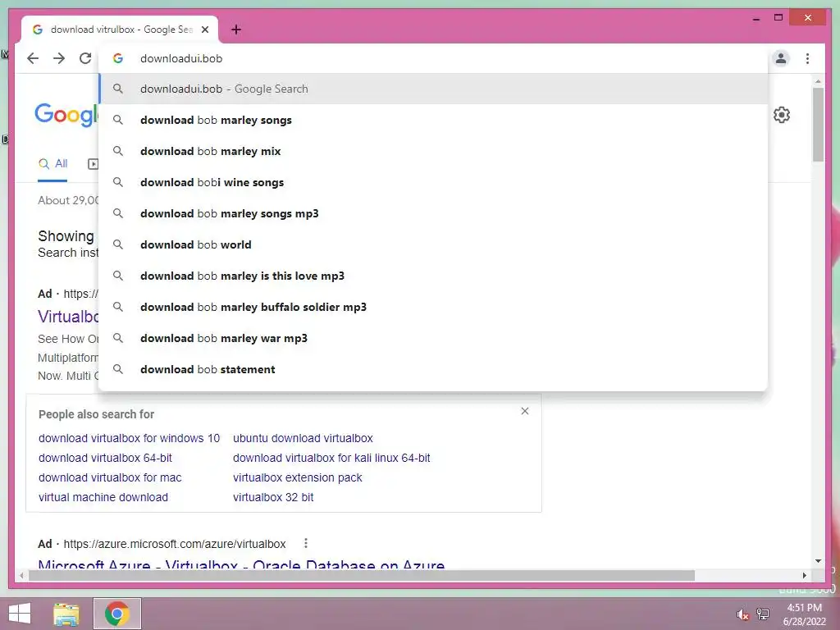Close the 'download vitrulbox' tab
The image size is (840, 630).
204,30
